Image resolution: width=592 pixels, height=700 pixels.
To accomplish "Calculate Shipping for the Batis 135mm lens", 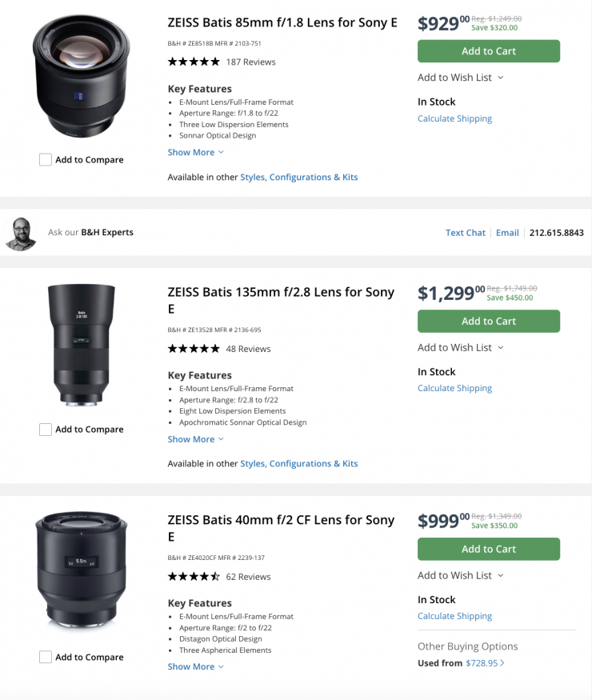I will [x=454, y=389].
